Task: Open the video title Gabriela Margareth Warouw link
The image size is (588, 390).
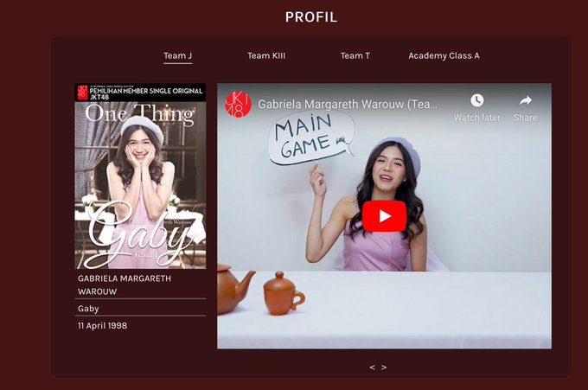Action: [x=348, y=104]
